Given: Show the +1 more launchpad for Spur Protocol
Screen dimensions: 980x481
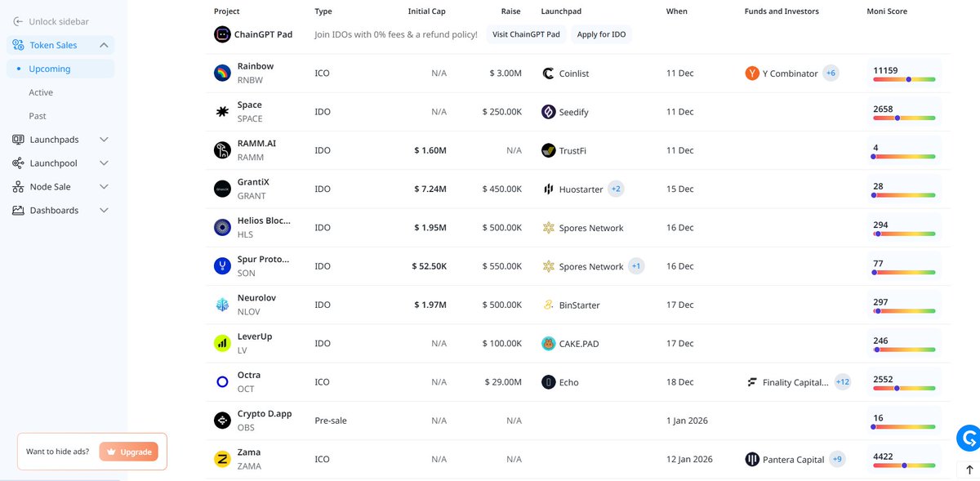Looking at the screenshot, I should (636, 266).
